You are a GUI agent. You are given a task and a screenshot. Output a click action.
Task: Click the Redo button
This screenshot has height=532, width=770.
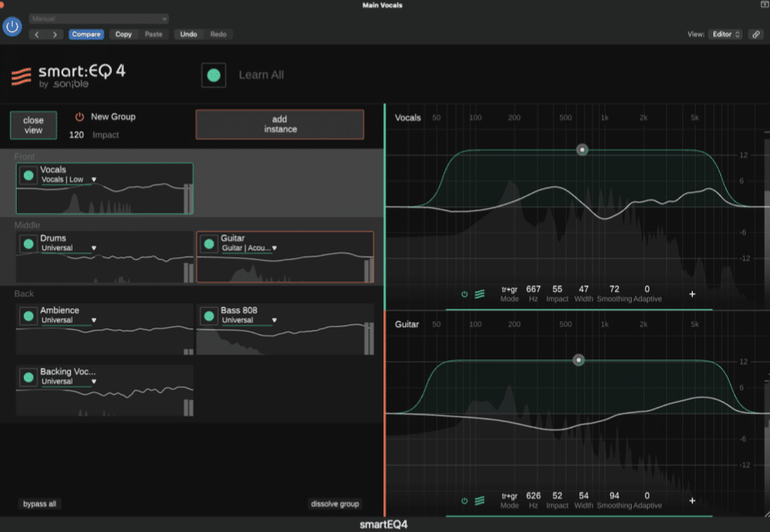(218, 34)
